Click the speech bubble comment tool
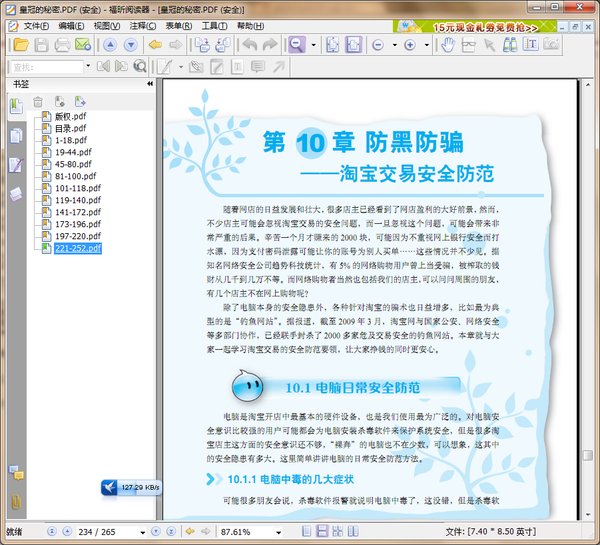 pyautogui.click(x=258, y=67)
